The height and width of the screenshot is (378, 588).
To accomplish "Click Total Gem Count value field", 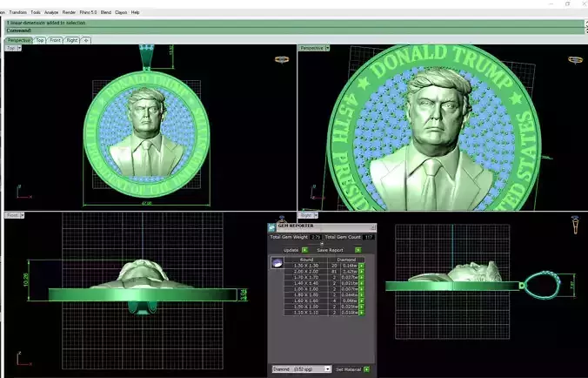I will pyautogui.click(x=368, y=237).
